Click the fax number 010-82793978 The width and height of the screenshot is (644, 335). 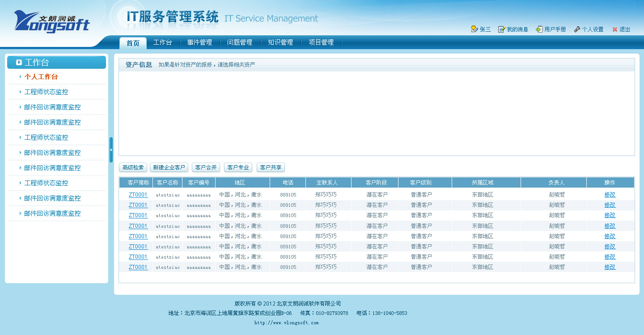[332, 313]
